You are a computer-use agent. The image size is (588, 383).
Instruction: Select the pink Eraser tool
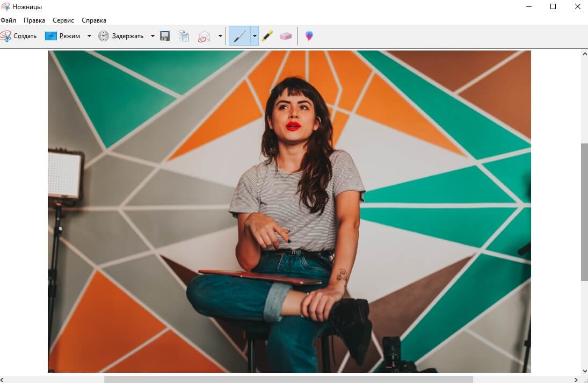[x=286, y=36]
